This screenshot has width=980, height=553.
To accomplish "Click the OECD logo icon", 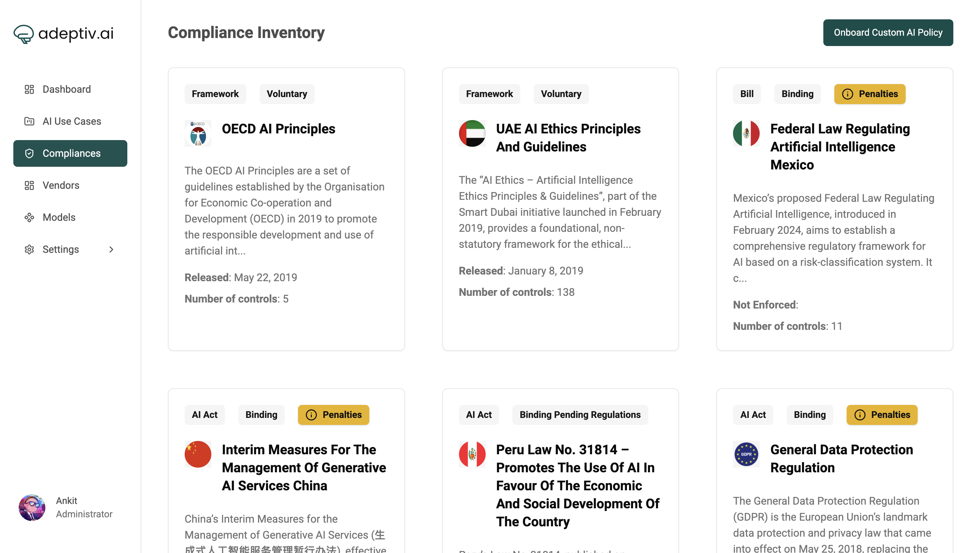I will click(x=198, y=134).
